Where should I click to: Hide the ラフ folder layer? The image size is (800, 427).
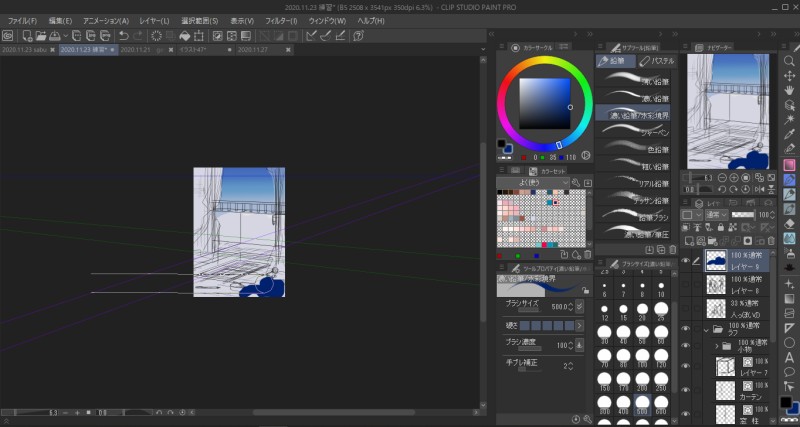pos(686,329)
